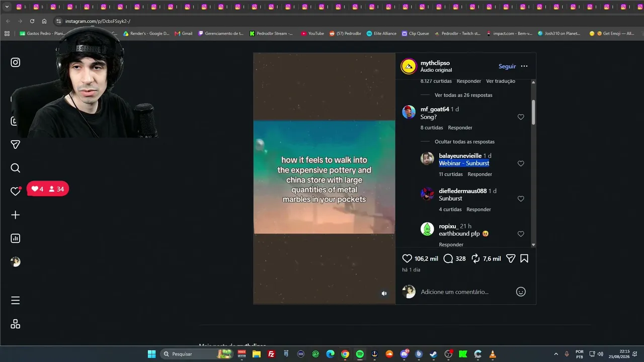Reply to ropixu_'s comment
644x362 pixels.
[451, 245]
